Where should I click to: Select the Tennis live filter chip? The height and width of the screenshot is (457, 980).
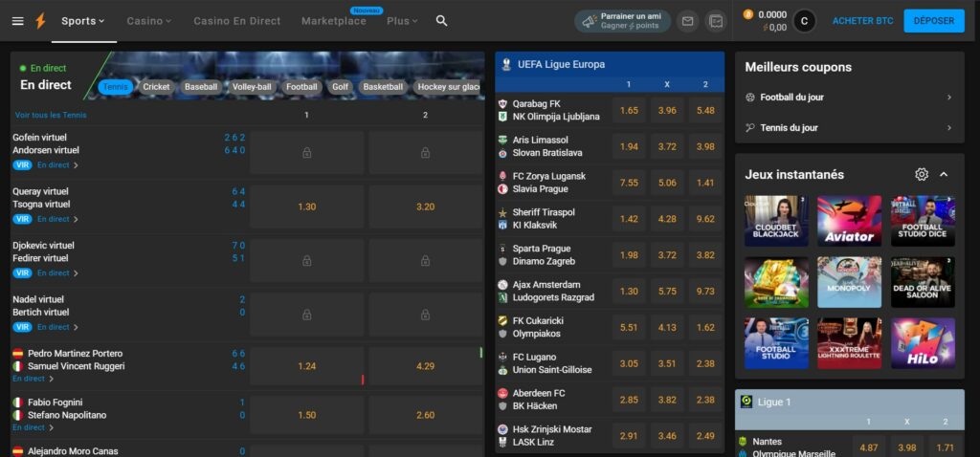coord(116,87)
